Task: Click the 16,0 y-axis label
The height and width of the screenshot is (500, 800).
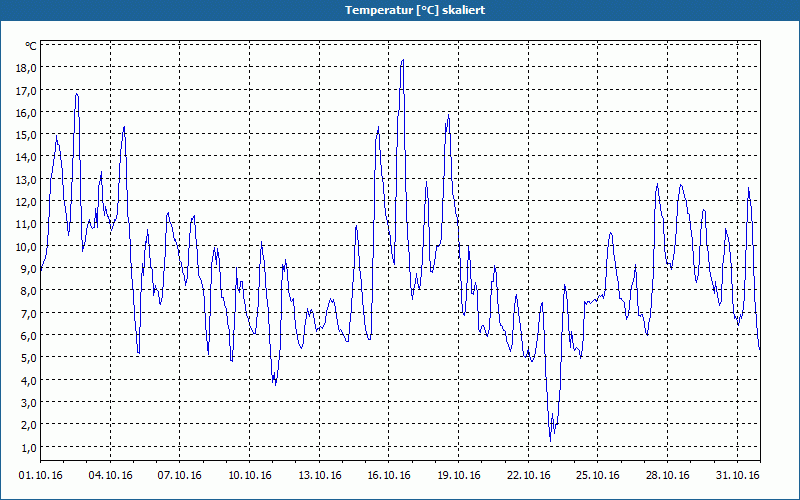Action: coord(27,113)
